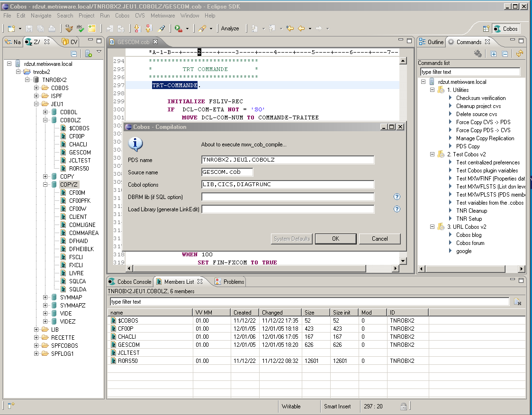Viewport: 532px width, 415px height.
Task: Expand the COBOS folder in navigator
Action: [x=36, y=88]
